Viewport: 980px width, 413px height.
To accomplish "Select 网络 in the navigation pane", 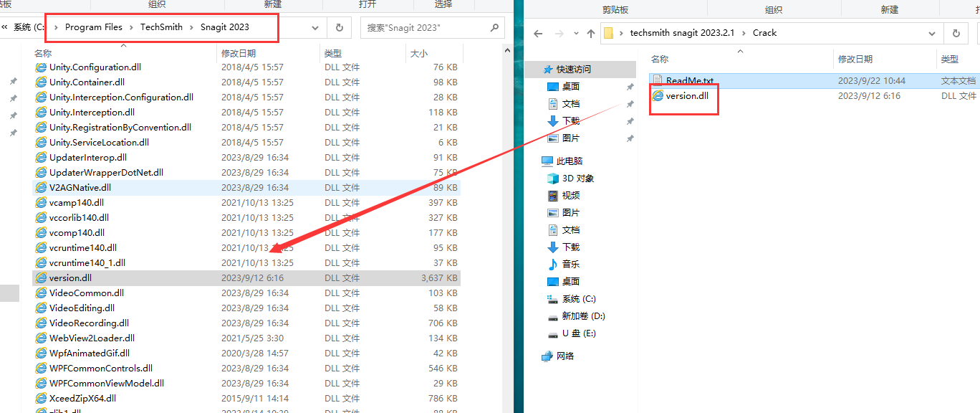I will [565, 356].
